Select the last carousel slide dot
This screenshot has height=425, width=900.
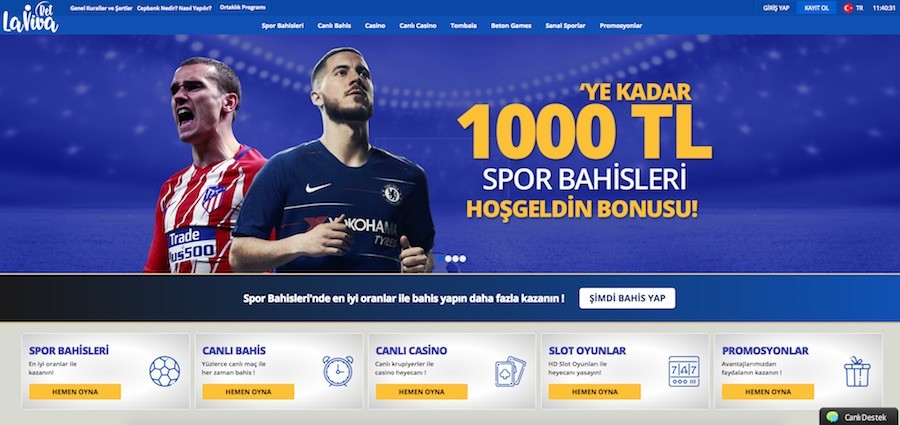click(x=463, y=259)
